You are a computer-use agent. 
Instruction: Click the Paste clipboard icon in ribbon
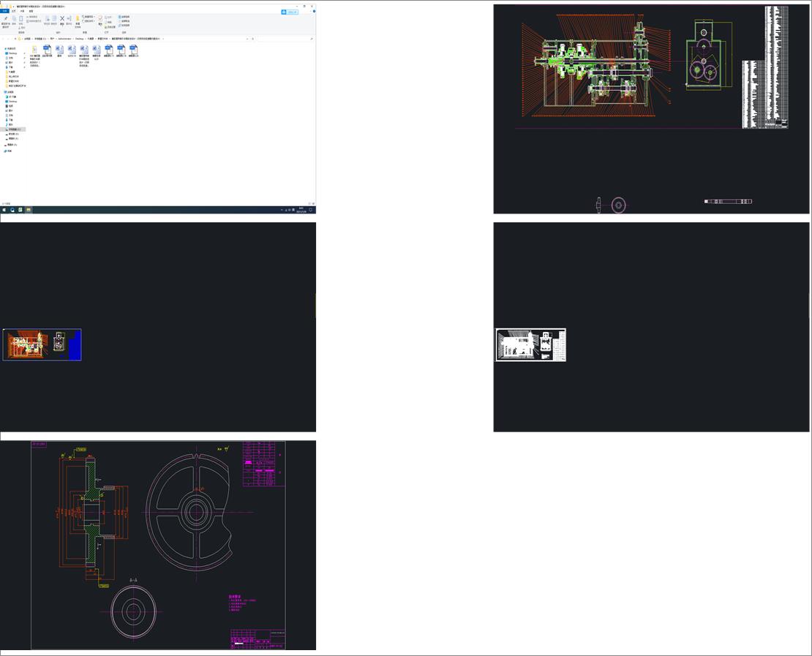22,20
